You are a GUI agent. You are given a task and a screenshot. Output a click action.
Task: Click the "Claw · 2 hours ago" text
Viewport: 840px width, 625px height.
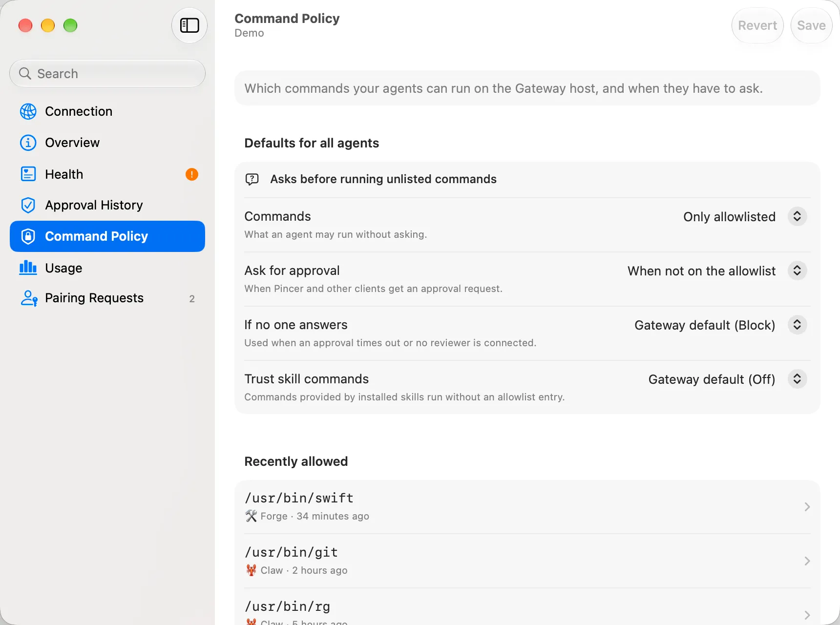tap(304, 570)
